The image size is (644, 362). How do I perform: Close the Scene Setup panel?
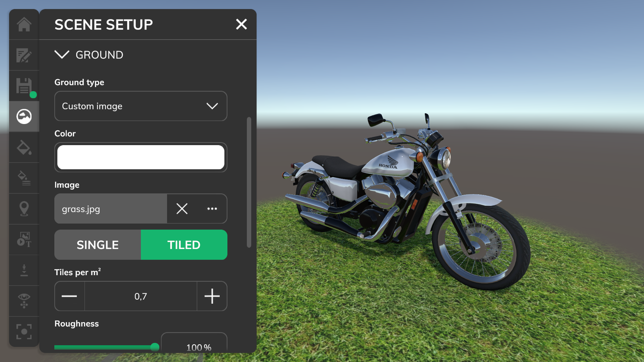click(x=241, y=24)
